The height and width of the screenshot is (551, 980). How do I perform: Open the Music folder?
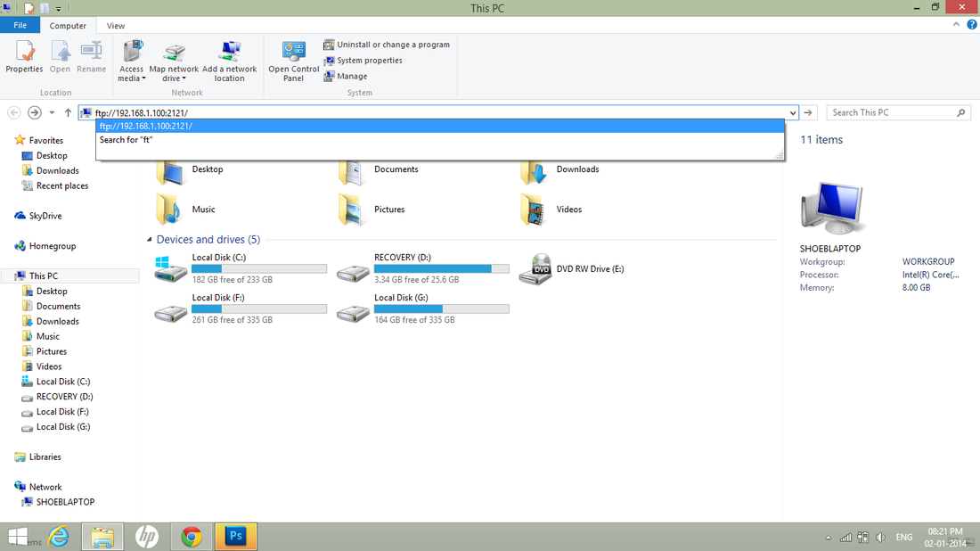click(x=185, y=210)
